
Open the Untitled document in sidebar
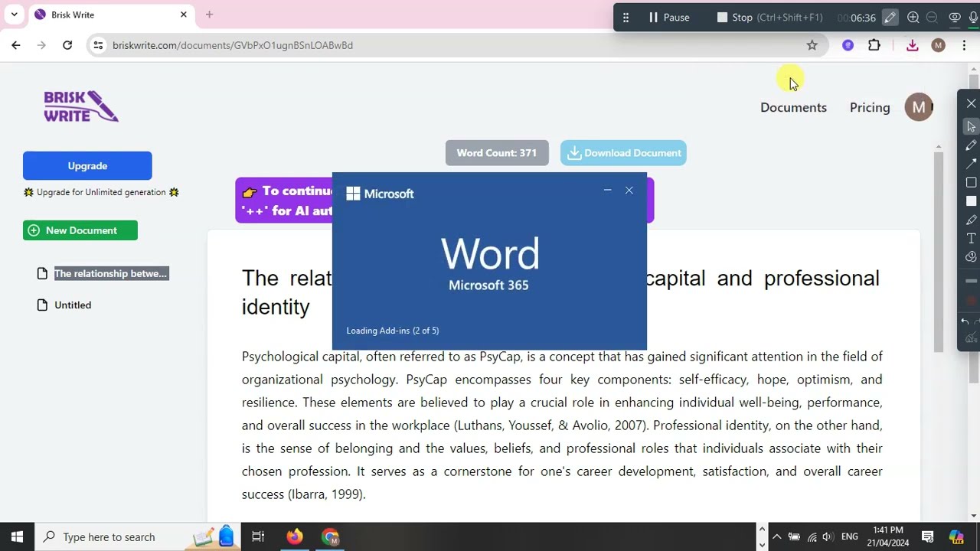point(72,305)
